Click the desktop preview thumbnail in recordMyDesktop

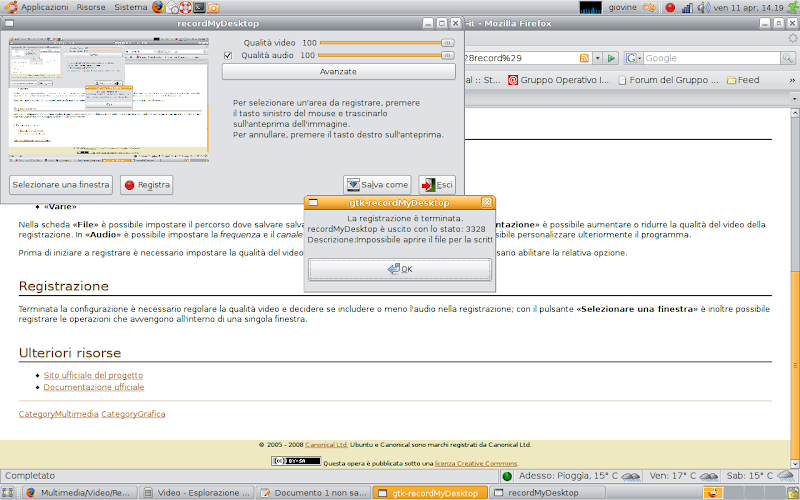[109, 99]
